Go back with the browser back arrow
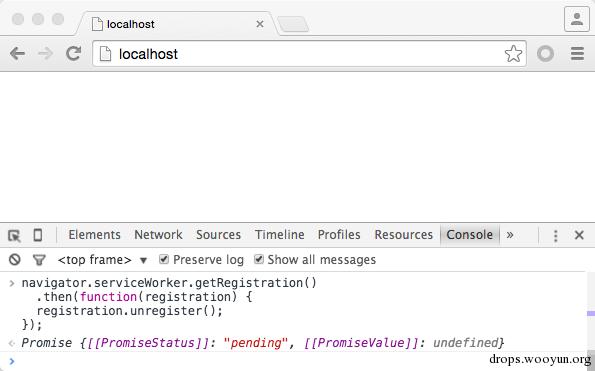 (x=17, y=53)
